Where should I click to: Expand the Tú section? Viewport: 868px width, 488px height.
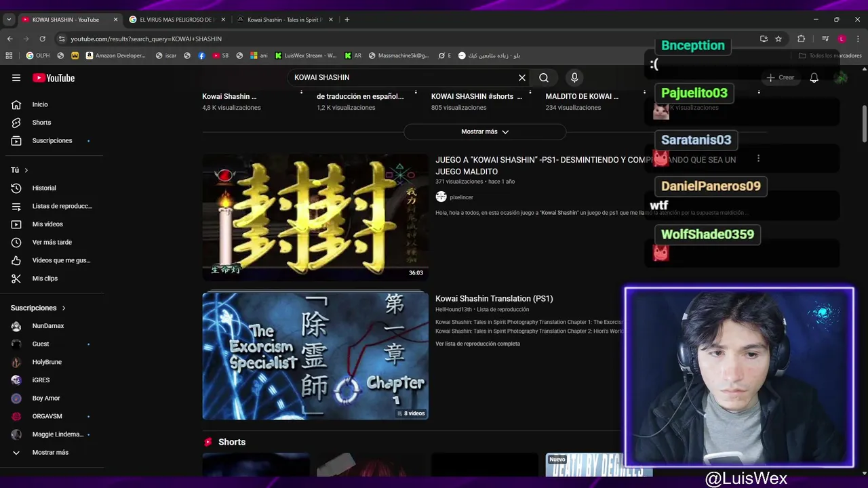19,170
